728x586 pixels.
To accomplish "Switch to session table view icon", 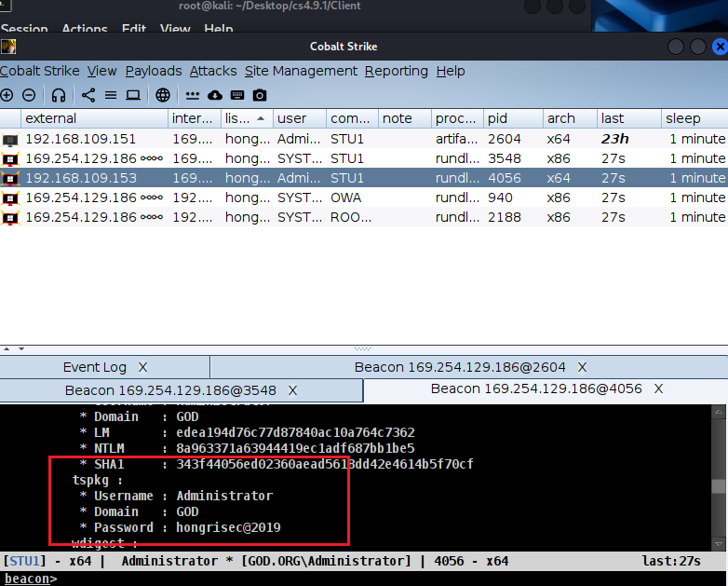I will pos(111,95).
